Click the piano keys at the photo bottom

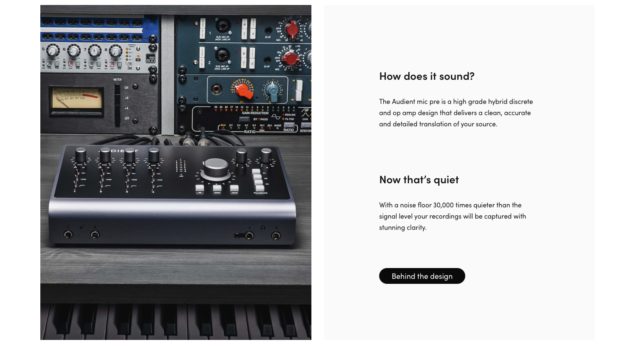[x=176, y=322]
